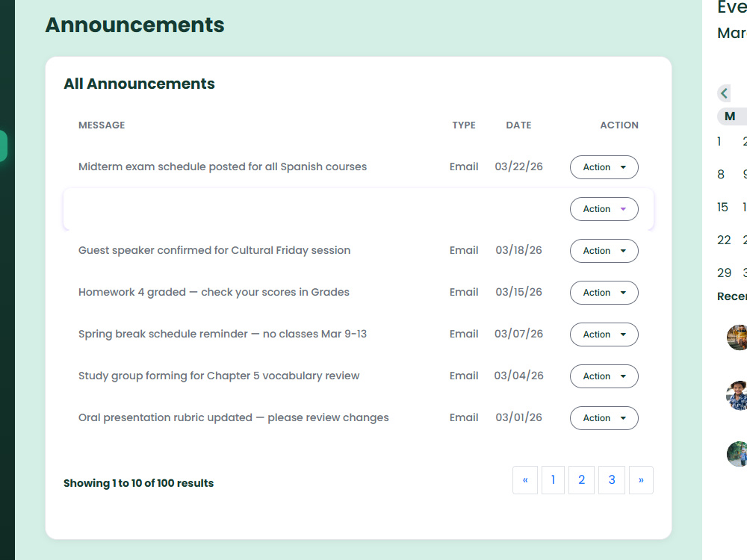747x560 pixels.
Task: Open Action dropdown for Study group forming row
Action: tap(604, 376)
